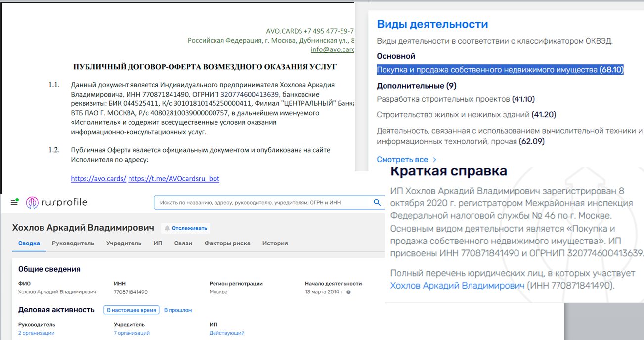The height and width of the screenshot is (340, 644).
Task: Open the Учредитель tab
Action: click(x=124, y=243)
